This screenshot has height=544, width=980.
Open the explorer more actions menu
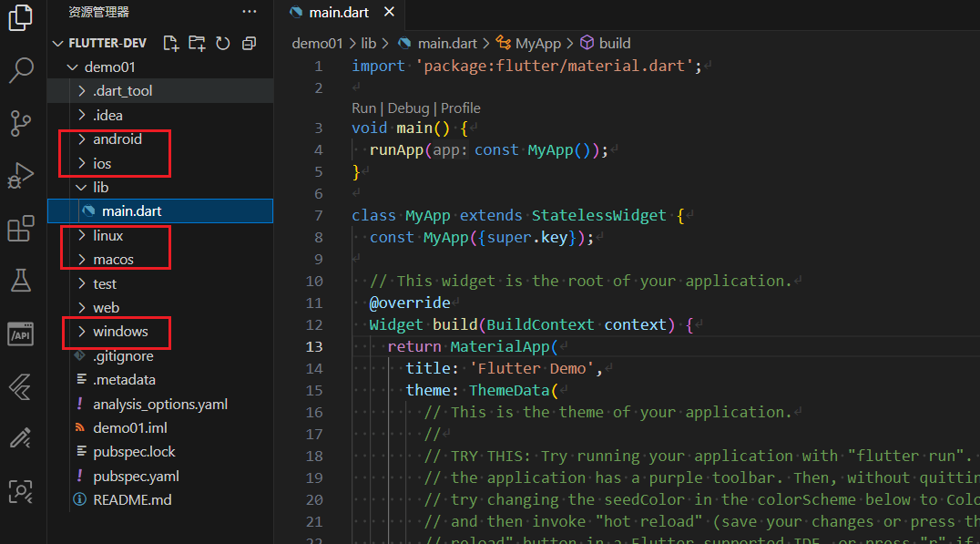click(249, 12)
